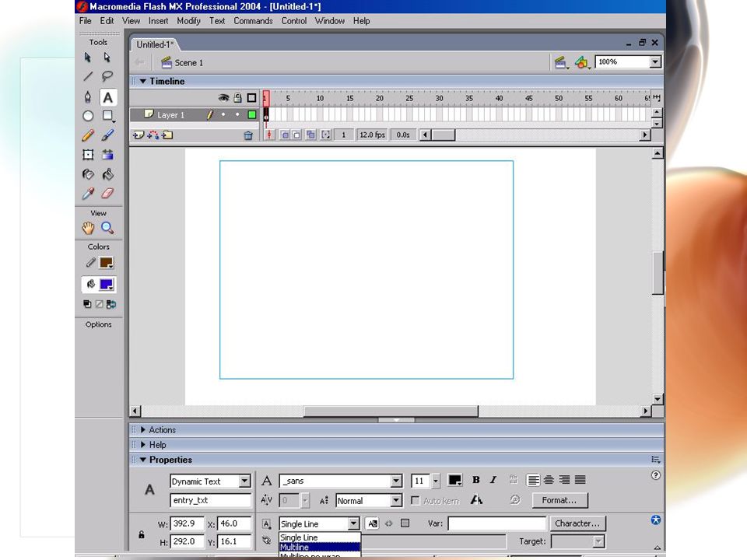Open the Normal character position dropdown
The height and width of the screenshot is (560, 747).
point(396,500)
